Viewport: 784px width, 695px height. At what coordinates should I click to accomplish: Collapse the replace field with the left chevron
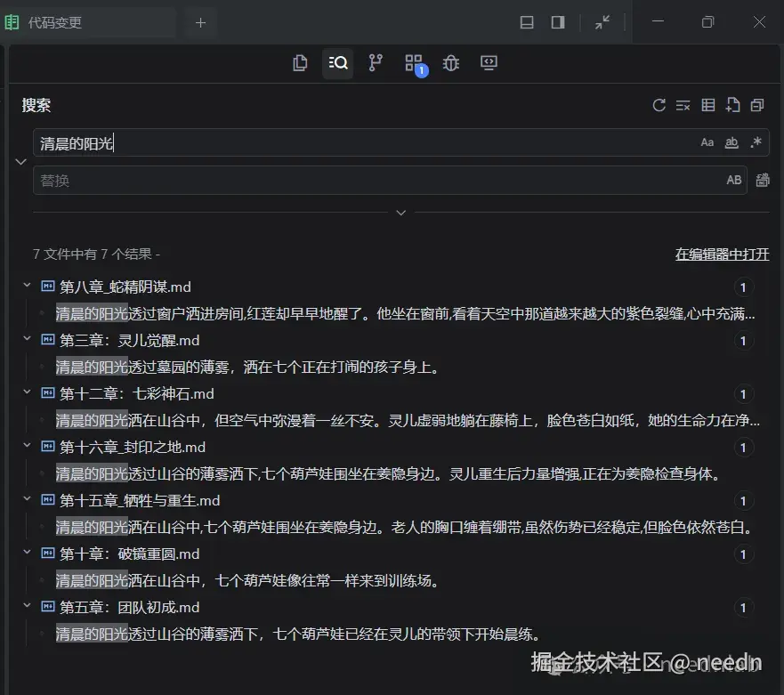[21, 162]
